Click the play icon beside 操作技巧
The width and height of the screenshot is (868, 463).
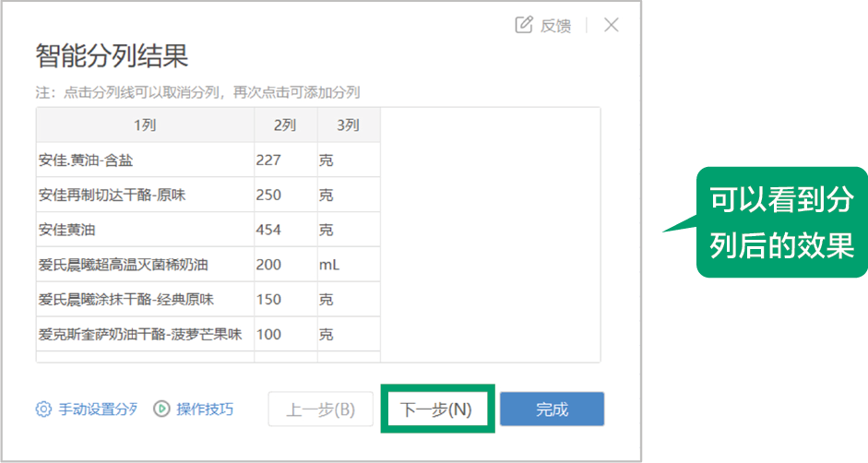[161, 409]
